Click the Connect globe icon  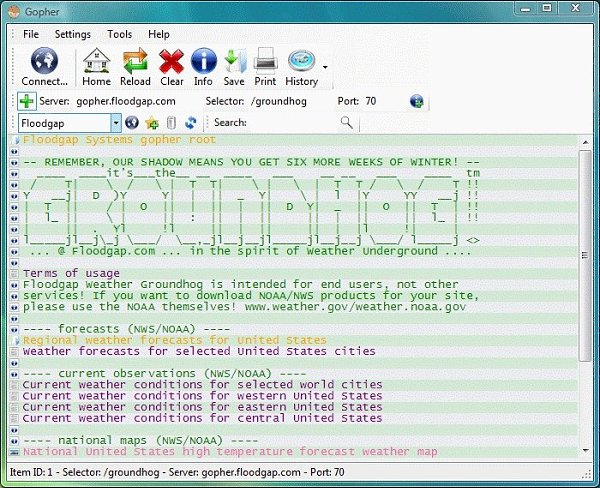click(x=44, y=61)
